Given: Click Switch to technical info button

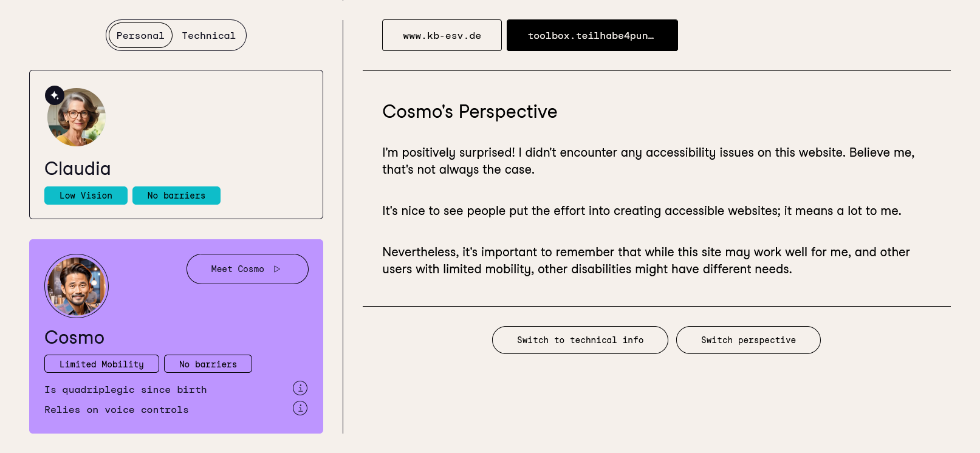Looking at the screenshot, I should coord(580,340).
